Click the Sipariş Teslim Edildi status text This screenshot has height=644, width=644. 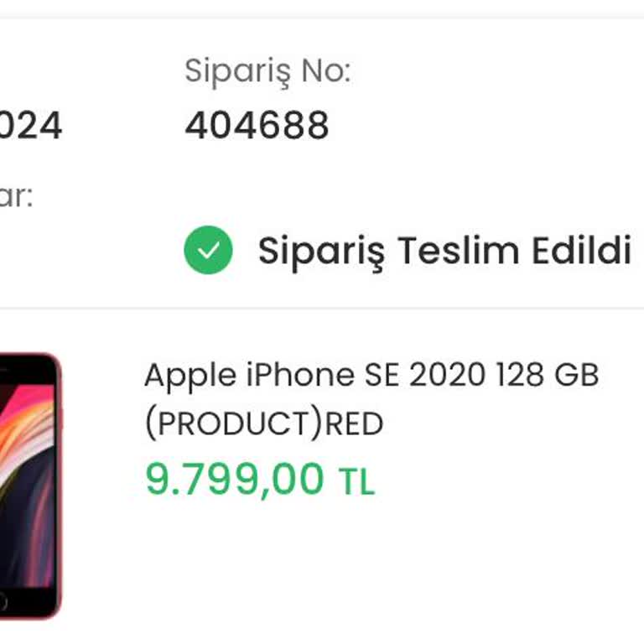pyautogui.click(x=444, y=250)
